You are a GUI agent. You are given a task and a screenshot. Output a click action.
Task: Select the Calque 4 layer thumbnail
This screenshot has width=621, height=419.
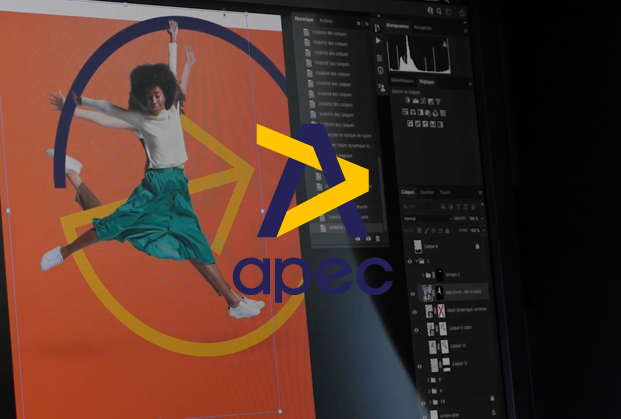418,246
